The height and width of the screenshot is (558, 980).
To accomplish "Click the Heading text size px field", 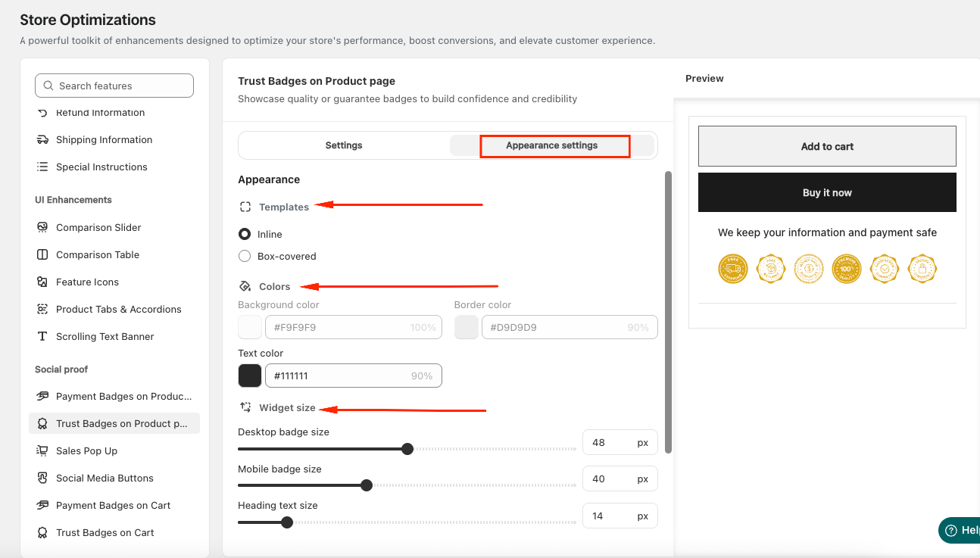I will pos(620,516).
